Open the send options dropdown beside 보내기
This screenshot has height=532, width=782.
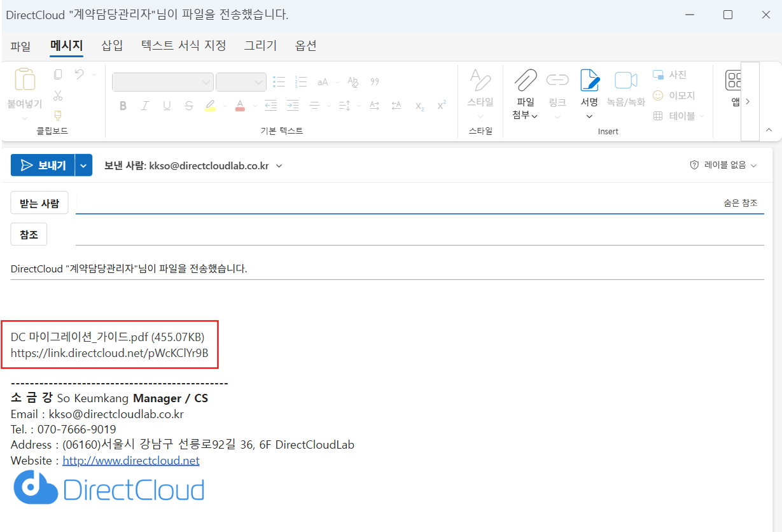point(84,165)
